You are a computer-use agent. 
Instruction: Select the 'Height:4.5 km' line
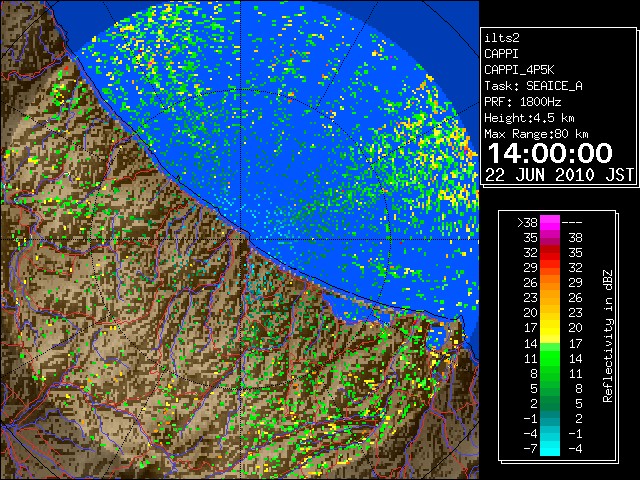coord(529,118)
